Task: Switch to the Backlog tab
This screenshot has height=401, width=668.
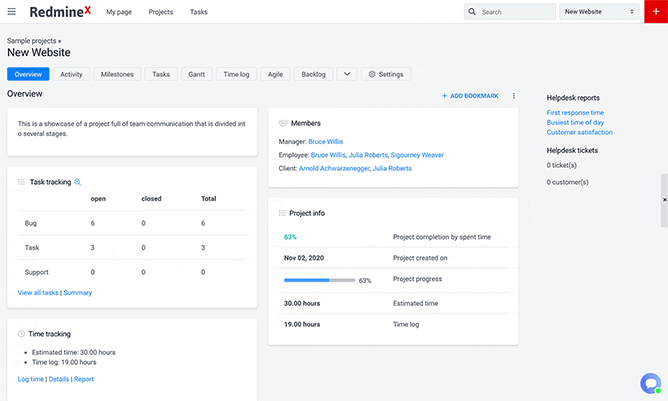Action: pyautogui.click(x=314, y=74)
